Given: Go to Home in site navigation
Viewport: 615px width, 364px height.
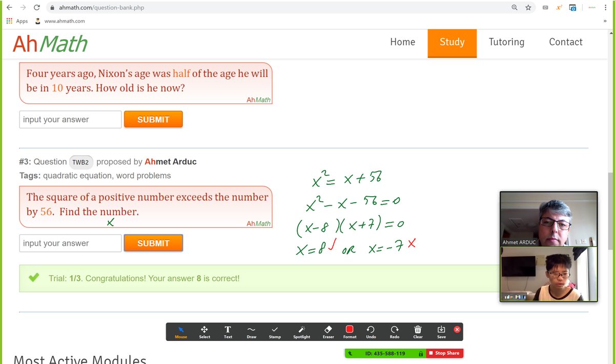Looking at the screenshot, I should coord(403,42).
